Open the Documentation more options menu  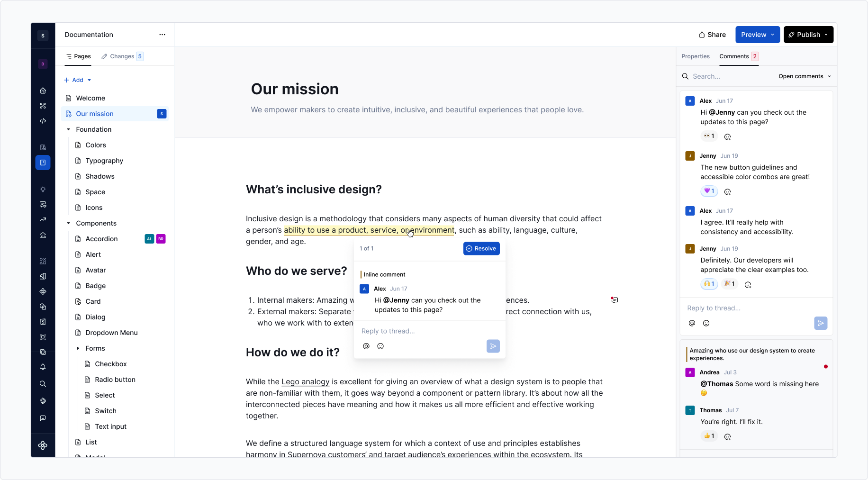[162, 35]
